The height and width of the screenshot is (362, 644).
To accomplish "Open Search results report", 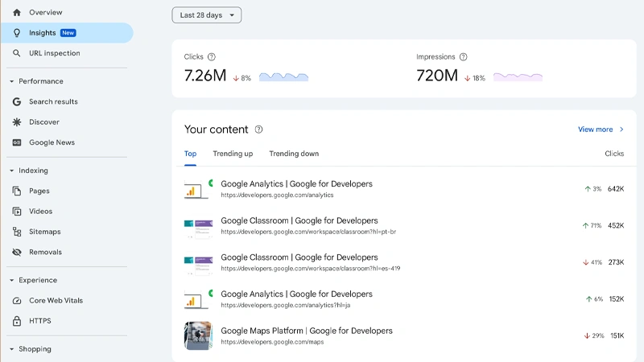I will pyautogui.click(x=53, y=101).
